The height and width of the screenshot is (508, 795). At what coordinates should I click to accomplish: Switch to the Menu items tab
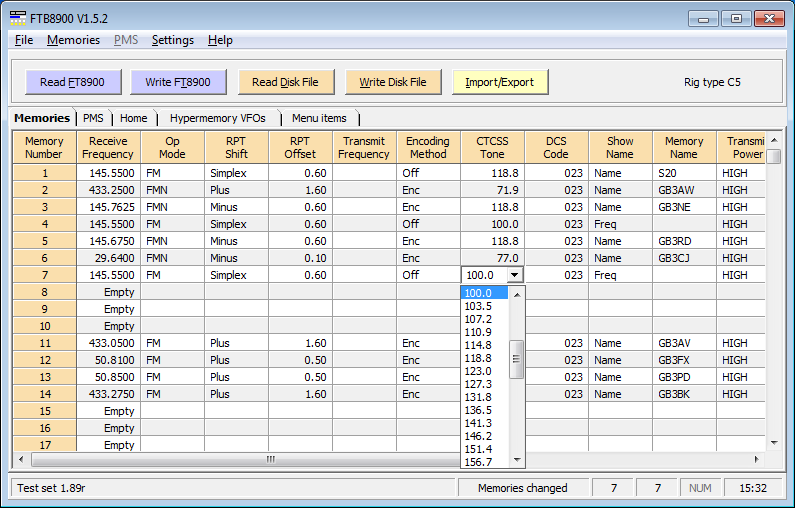pos(319,118)
